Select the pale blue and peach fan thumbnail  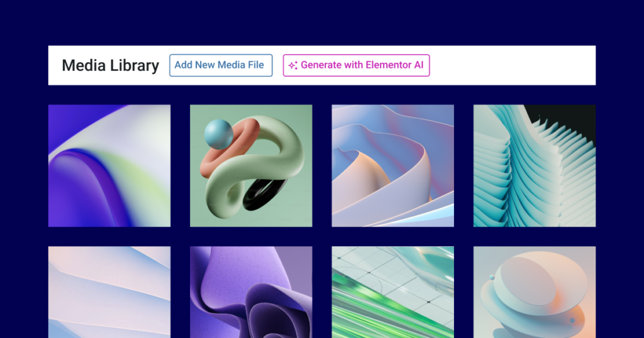(x=109, y=292)
